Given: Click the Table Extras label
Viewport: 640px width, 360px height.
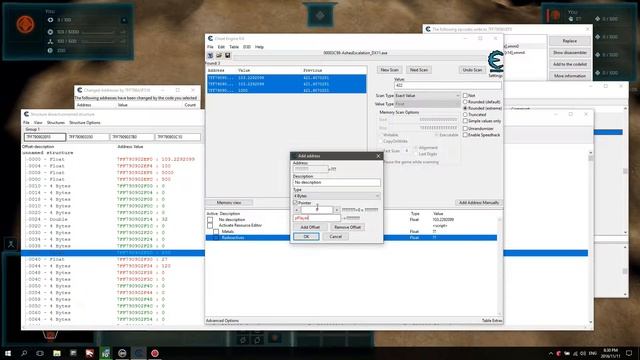Looking at the screenshot, I should click(x=492, y=321).
